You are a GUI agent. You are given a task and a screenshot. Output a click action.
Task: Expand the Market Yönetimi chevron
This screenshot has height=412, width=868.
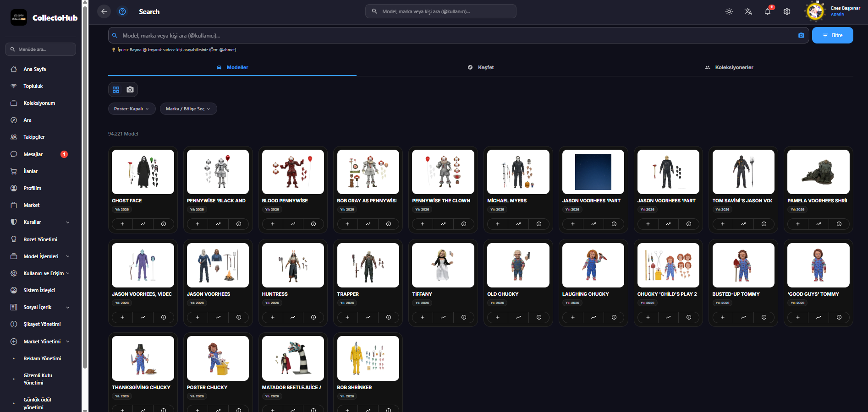68,342
